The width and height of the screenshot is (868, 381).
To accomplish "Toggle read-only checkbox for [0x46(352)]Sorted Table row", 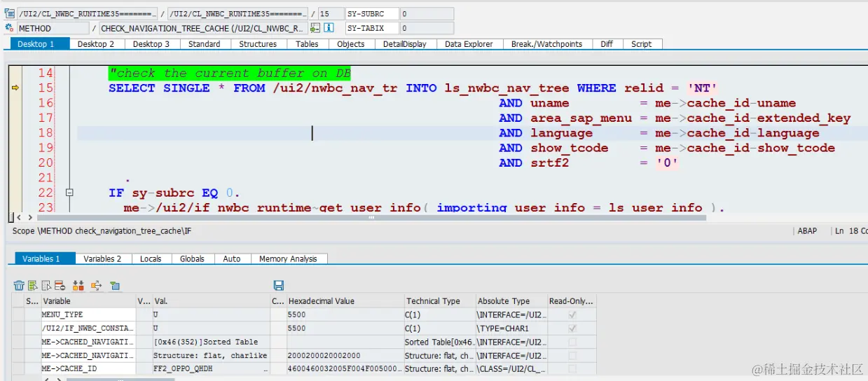I will [x=572, y=342].
